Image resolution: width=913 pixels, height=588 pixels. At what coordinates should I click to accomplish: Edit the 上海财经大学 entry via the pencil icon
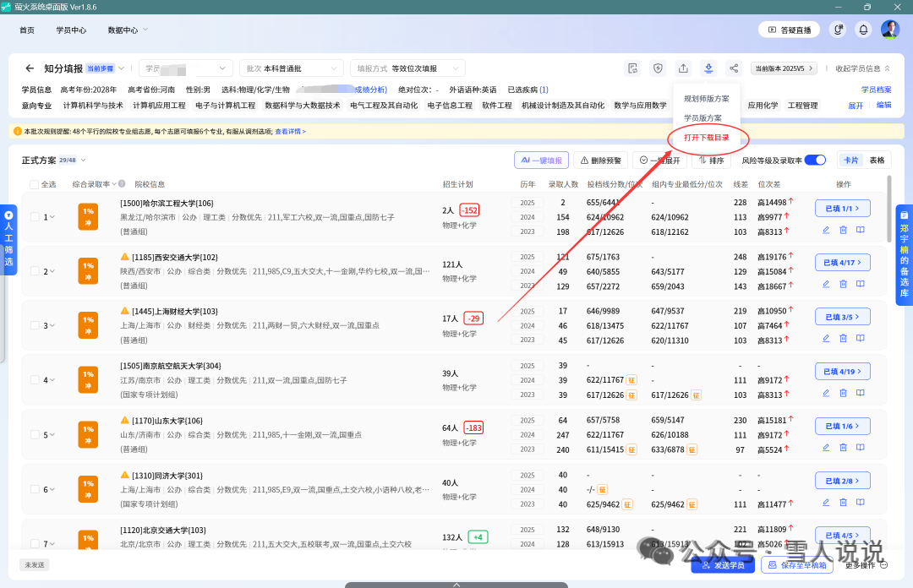826,338
